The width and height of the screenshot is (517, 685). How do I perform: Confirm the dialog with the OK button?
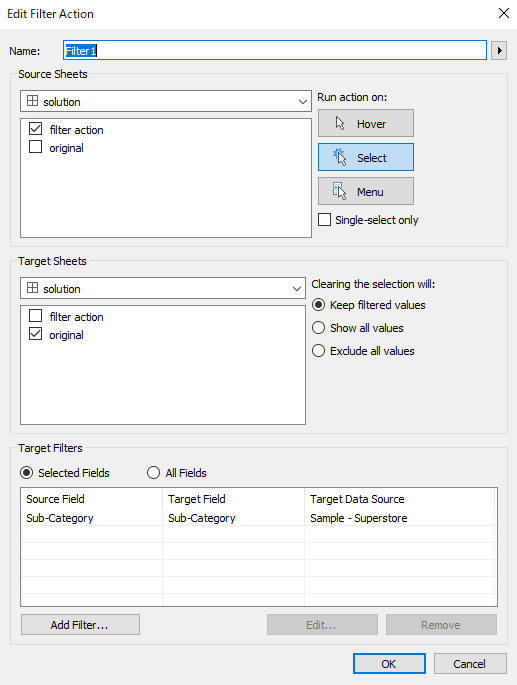click(x=389, y=664)
